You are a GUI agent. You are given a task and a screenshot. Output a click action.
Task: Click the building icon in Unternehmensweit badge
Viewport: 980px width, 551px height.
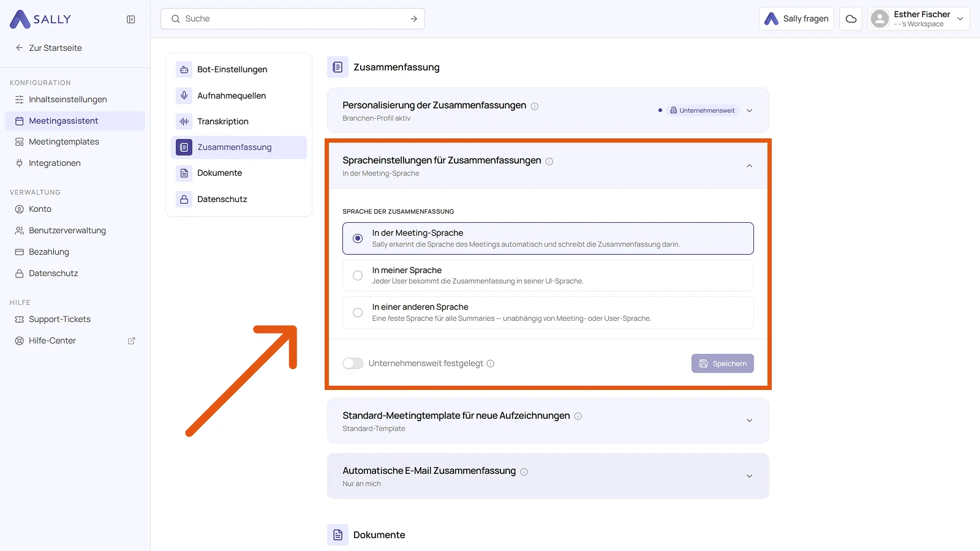(674, 111)
